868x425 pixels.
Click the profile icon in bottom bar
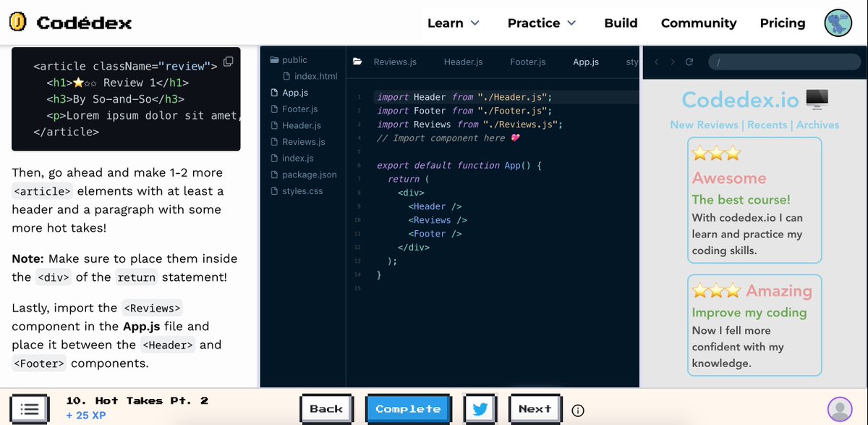[x=841, y=410]
